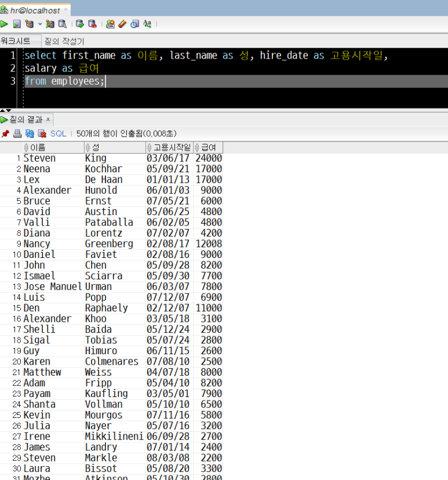Select cell 'Pataballa'

pyautogui.click(x=115, y=223)
